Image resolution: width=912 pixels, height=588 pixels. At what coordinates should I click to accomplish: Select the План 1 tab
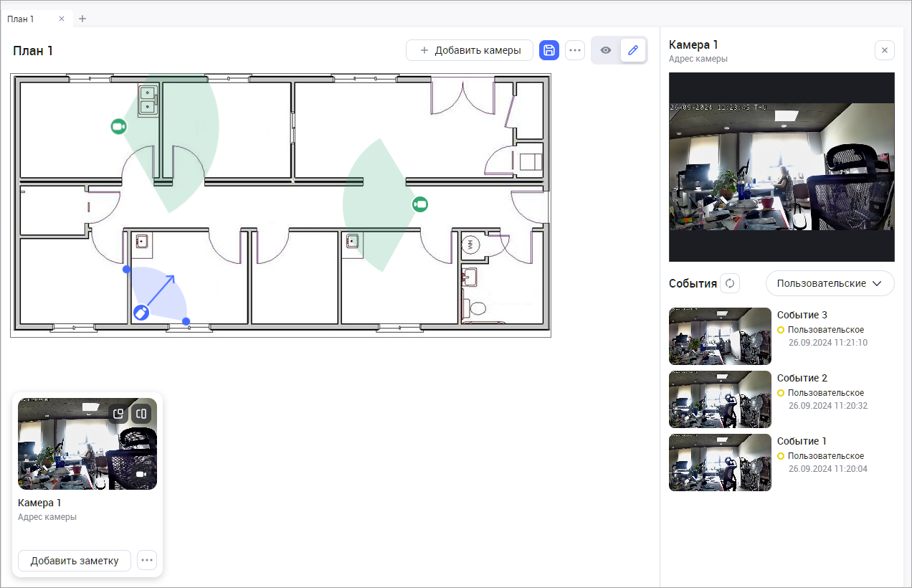(22, 19)
